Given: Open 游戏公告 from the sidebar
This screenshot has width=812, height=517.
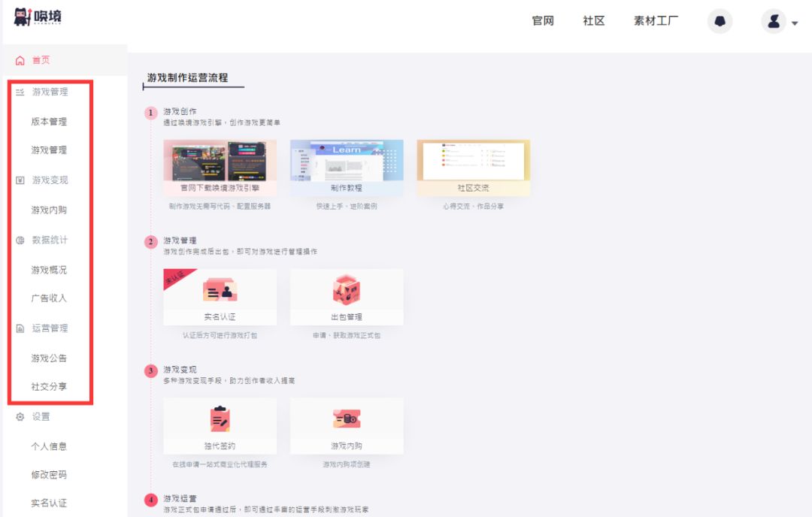Looking at the screenshot, I should [x=50, y=358].
